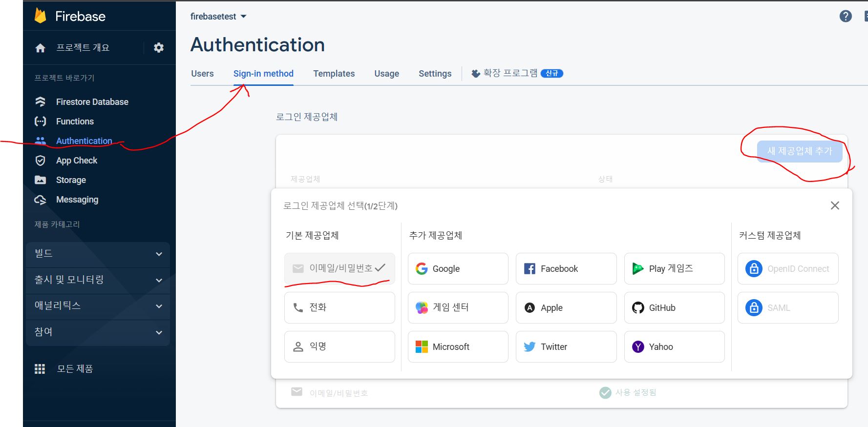
Task: Click the Authentication page heading
Action: click(257, 45)
